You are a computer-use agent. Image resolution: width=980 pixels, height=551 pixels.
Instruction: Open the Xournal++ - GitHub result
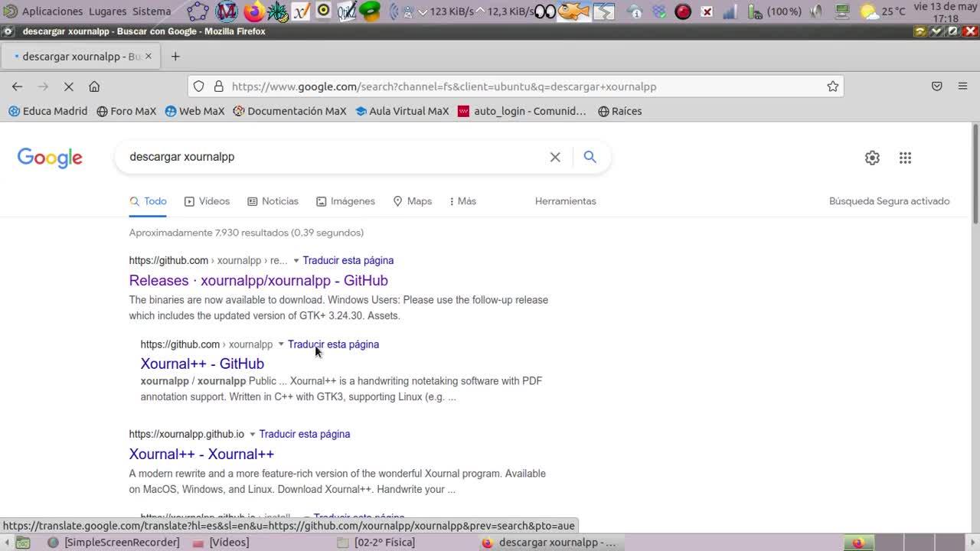202,364
